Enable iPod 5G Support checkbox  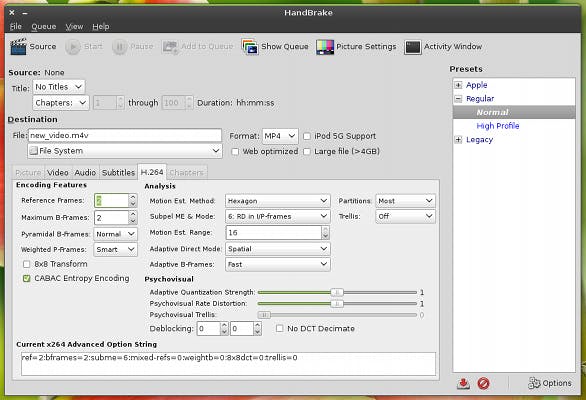pyautogui.click(x=307, y=136)
